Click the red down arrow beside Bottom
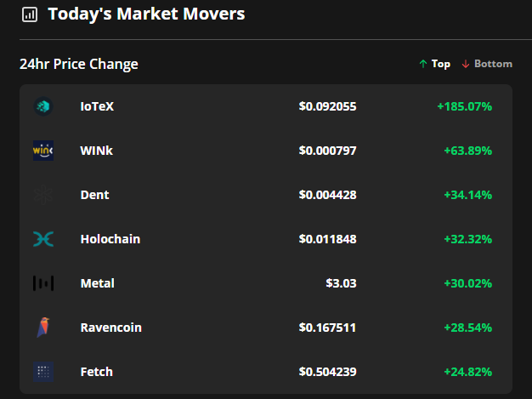This screenshot has width=532, height=399. (466, 64)
